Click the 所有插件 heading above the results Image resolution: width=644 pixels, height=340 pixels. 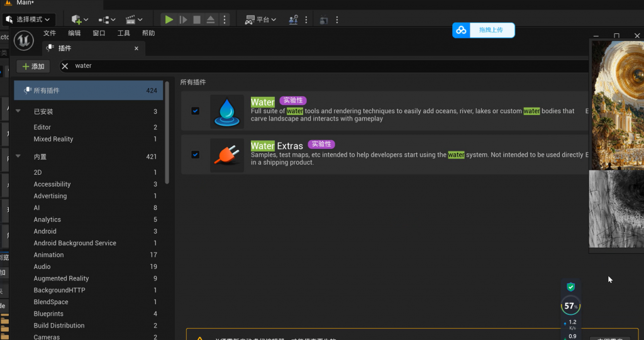click(x=193, y=82)
